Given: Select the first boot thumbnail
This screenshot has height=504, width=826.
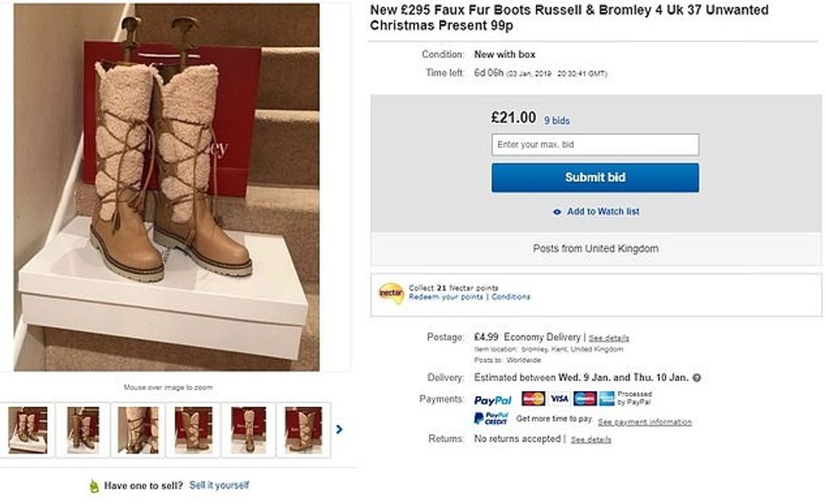Looking at the screenshot, I should (x=28, y=430).
